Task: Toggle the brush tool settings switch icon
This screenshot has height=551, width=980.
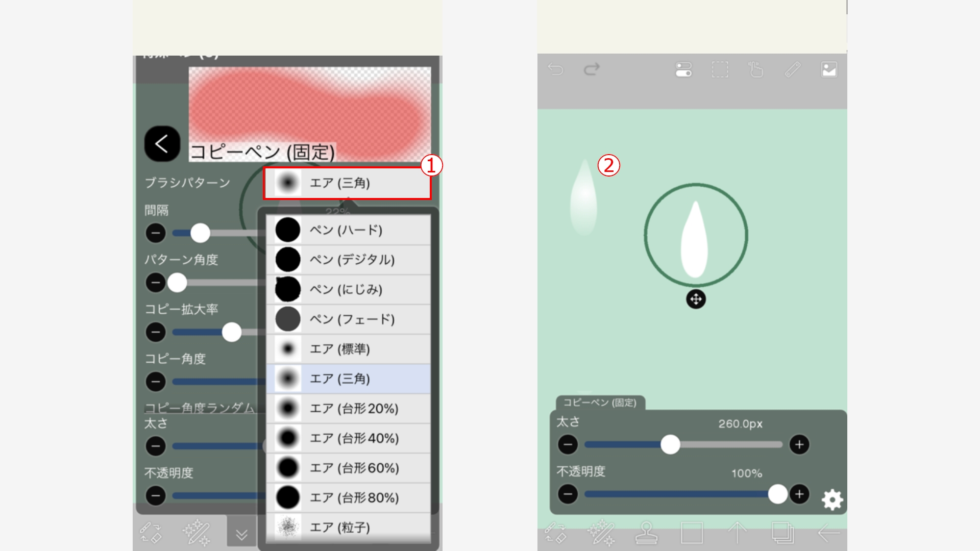Action: (683, 70)
